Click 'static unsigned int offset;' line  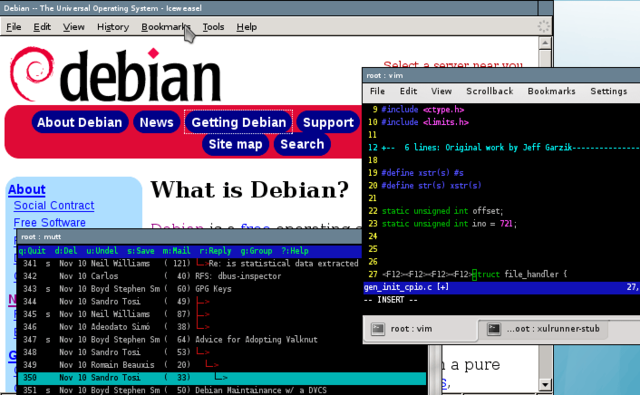(x=442, y=211)
